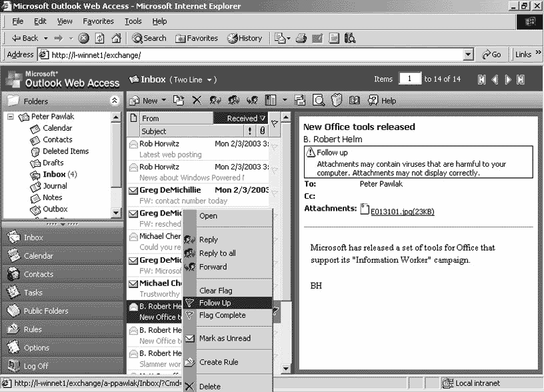Screen dimensions: 544x392
Task: Jump to the last page of items
Action: tap(521, 80)
